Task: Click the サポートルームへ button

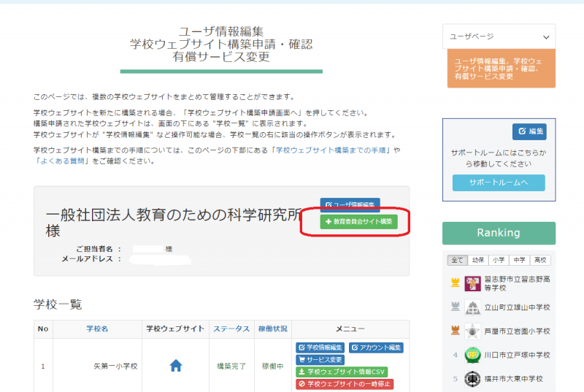Action: coord(499,182)
